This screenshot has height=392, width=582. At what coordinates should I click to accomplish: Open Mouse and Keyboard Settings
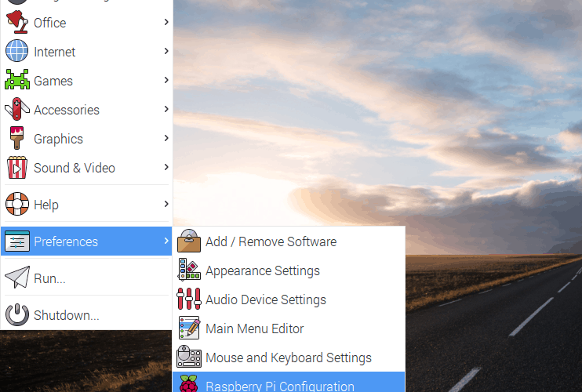click(x=288, y=358)
